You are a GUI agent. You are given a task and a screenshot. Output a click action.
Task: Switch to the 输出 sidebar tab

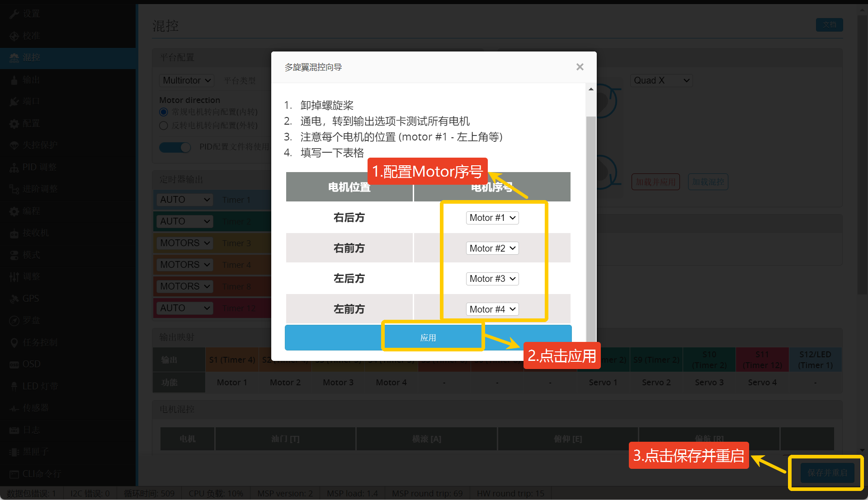pyautogui.click(x=31, y=80)
